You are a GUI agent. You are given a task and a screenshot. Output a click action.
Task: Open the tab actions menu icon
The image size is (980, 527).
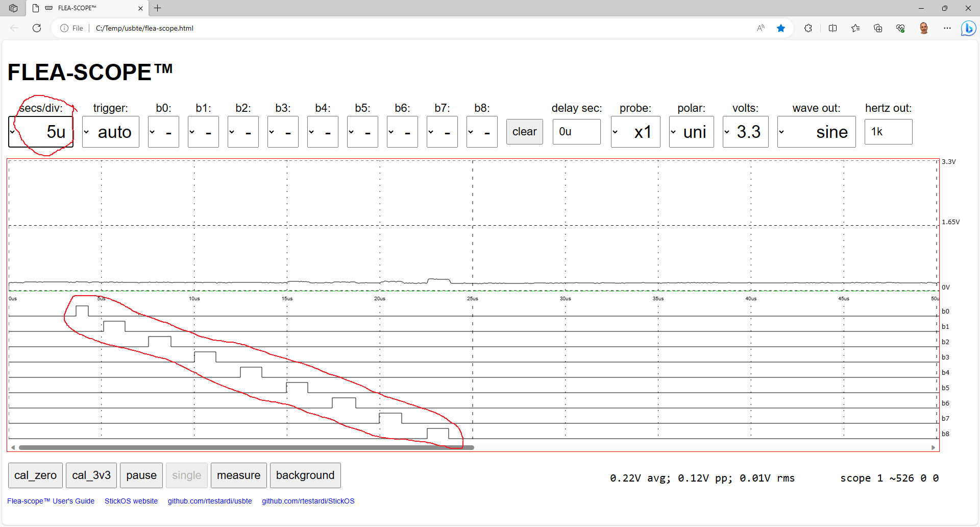point(13,8)
